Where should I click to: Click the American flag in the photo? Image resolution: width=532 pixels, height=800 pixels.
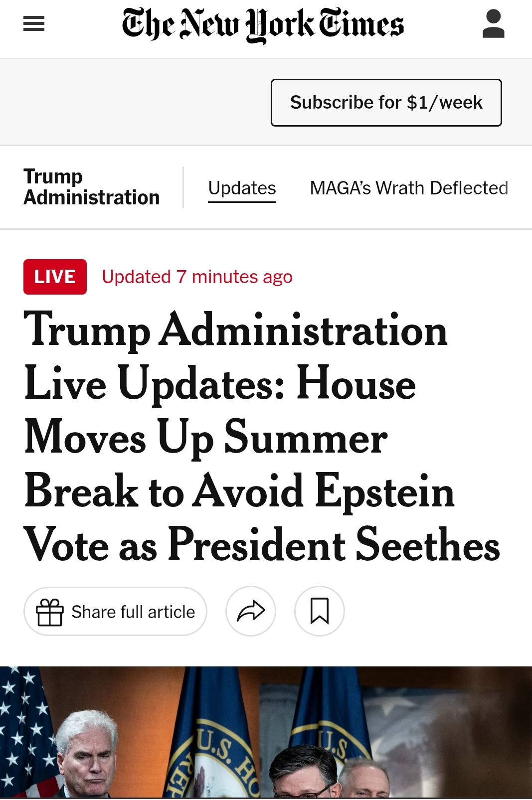point(22,728)
